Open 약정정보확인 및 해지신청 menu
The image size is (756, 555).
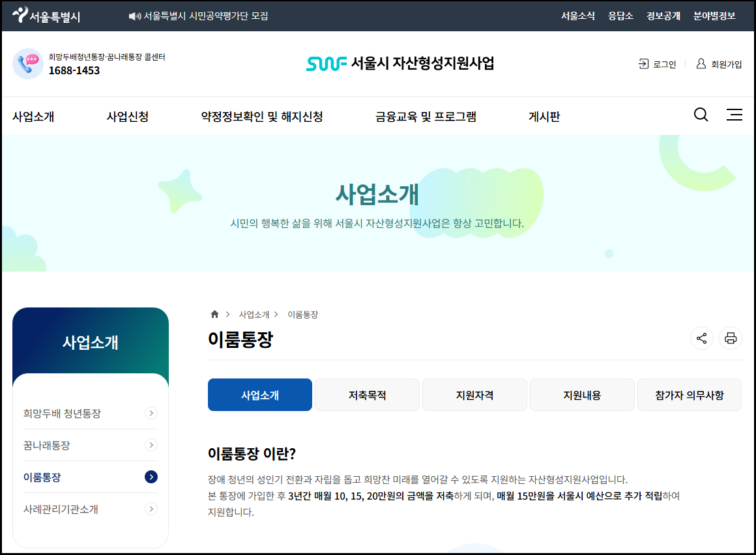click(x=262, y=117)
